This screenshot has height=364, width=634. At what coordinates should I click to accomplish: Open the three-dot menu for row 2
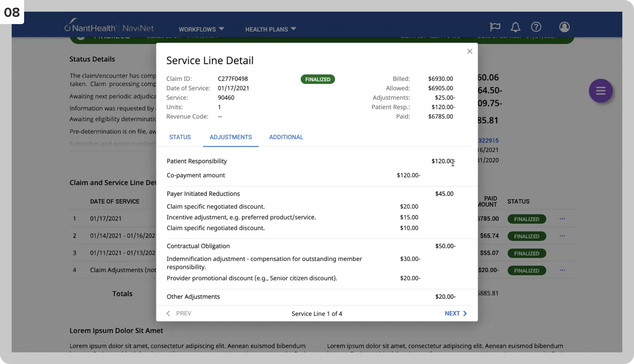click(x=562, y=236)
